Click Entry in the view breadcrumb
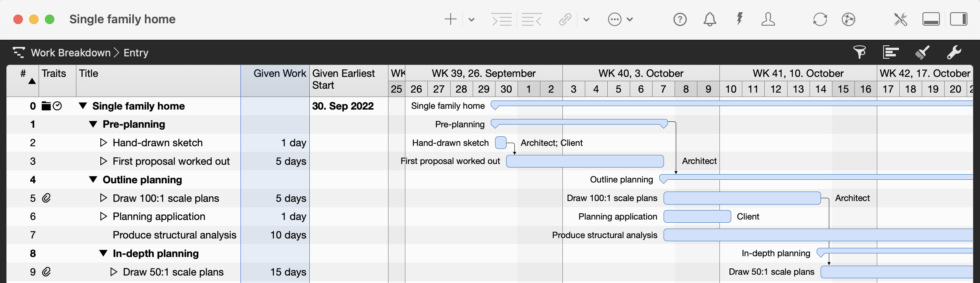The width and height of the screenshot is (980, 283). (135, 52)
